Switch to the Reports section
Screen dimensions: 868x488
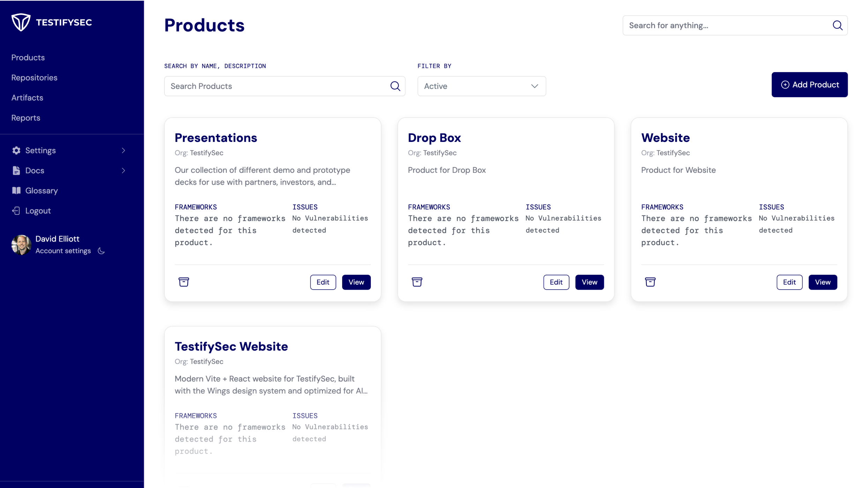pyautogui.click(x=25, y=117)
